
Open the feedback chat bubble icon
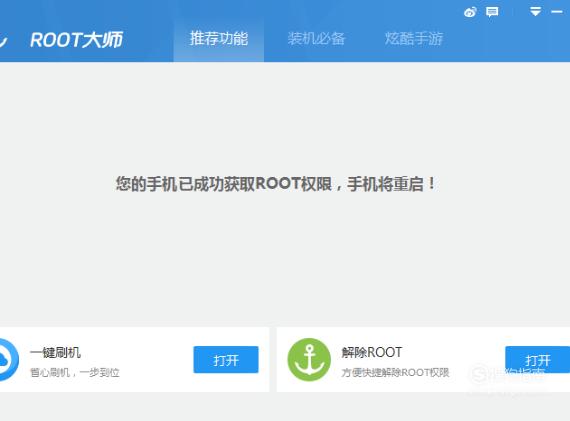click(x=492, y=12)
